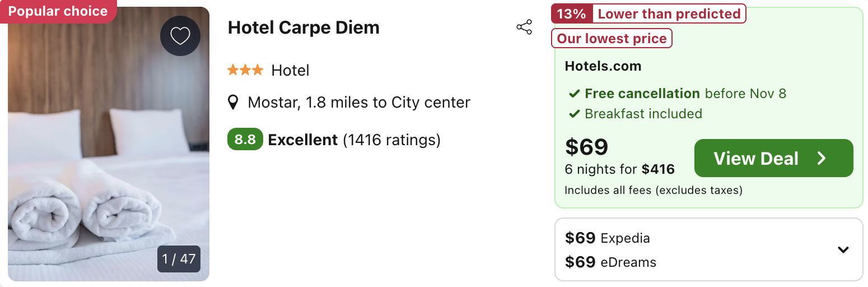Click the Breakfast included checkmark icon
Image resolution: width=868 pixels, height=287 pixels.
click(x=574, y=114)
